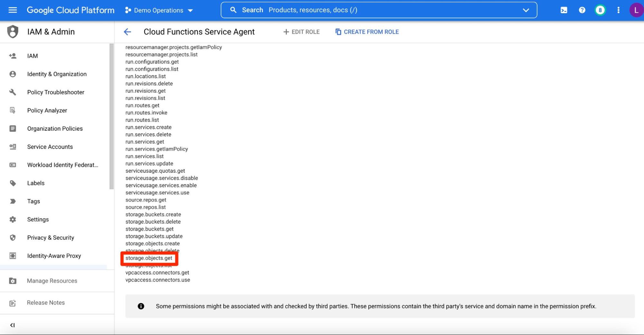644x335 pixels.
Task: Open the three-dot settings menu in header
Action: [x=618, y=10]
